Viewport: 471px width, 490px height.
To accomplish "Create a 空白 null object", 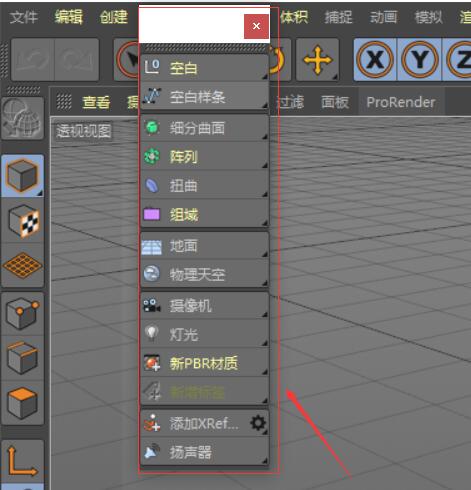I will (x=204, y=68).
